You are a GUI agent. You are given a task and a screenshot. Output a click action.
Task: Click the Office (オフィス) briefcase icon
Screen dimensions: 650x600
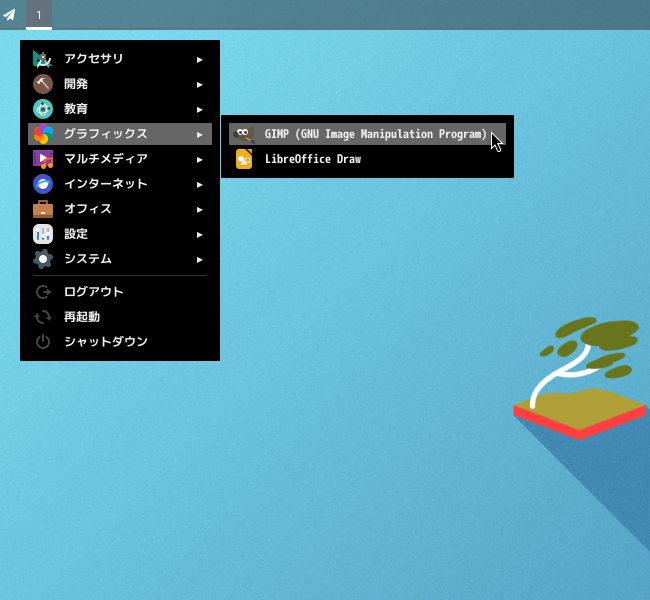(43, 209)
